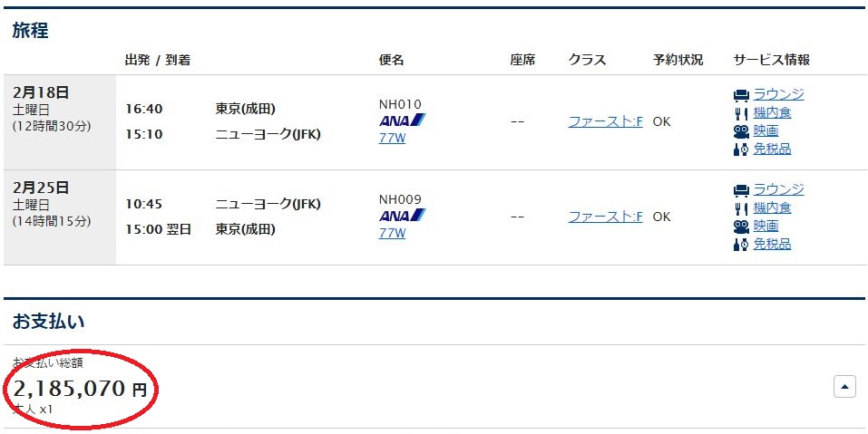This screenshot has width=868, height=434.
Task: Open ラウンジ link for February 18 flight
Action: 778,94
